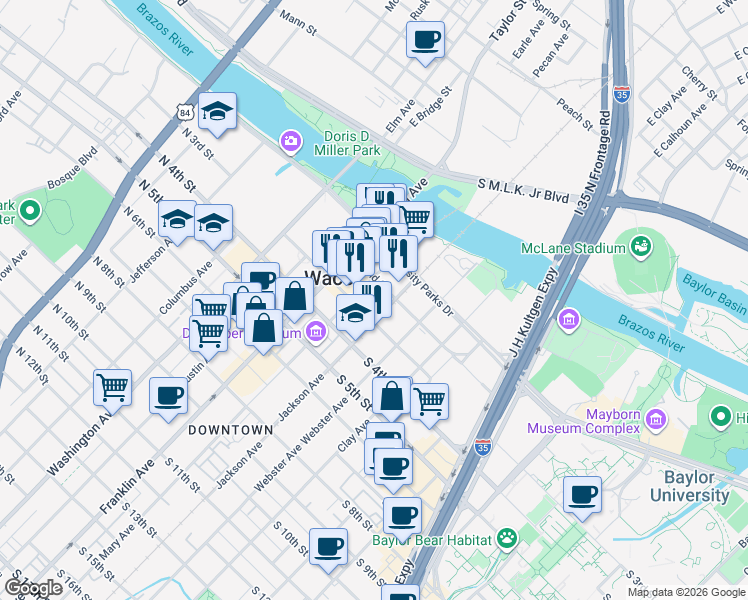Select the topmost fork-and-knife marker by the river
The width and height of the screenshot is (748, 600).
385,197
